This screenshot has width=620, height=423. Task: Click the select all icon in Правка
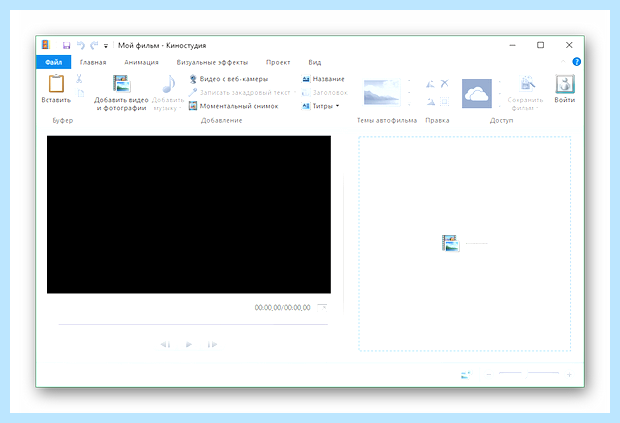(445, 102)
